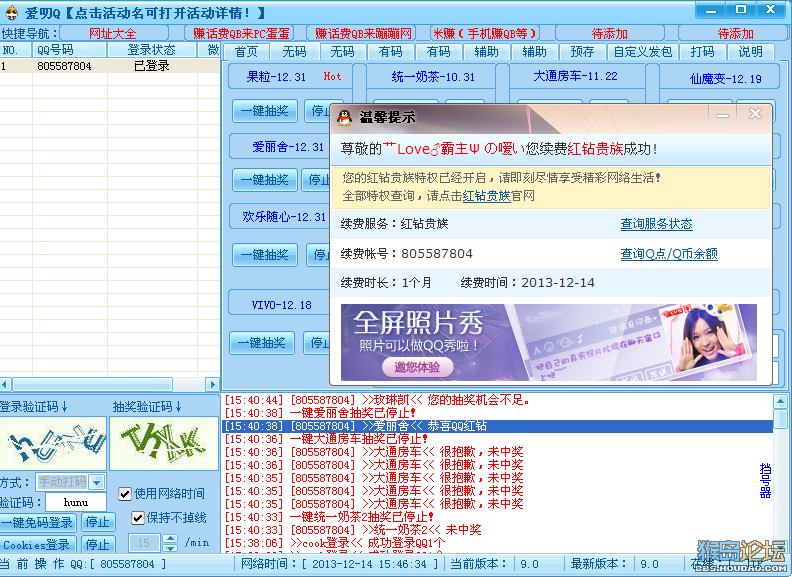Screen dimensions: 792x577
Task: Click the QQ penguin icon in 温馨提示 dialog
Action: 344,118
